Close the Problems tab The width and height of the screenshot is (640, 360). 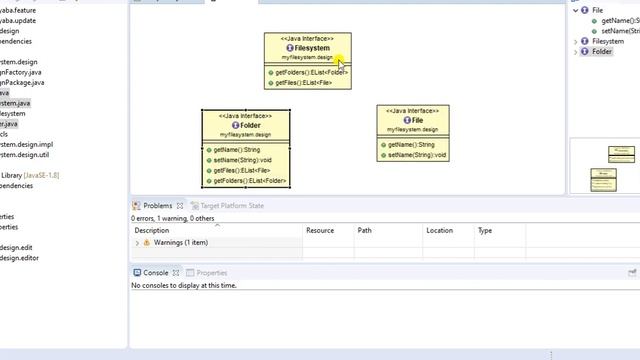point(180,206)
